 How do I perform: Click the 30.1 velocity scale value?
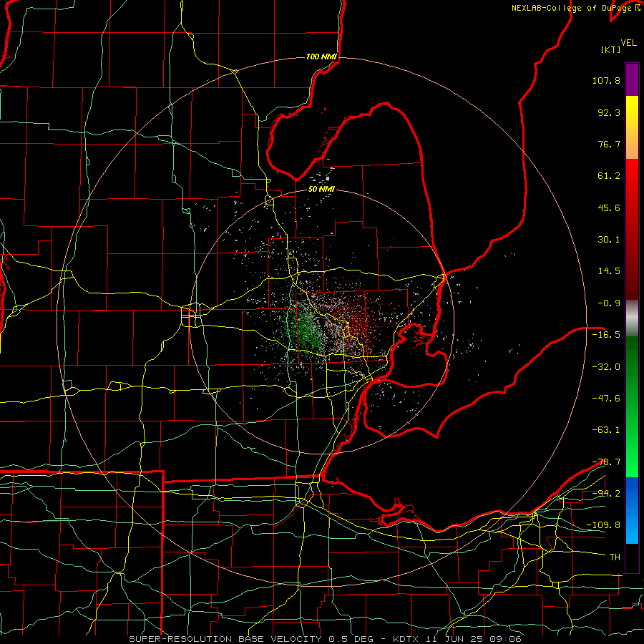pos(609,240)
